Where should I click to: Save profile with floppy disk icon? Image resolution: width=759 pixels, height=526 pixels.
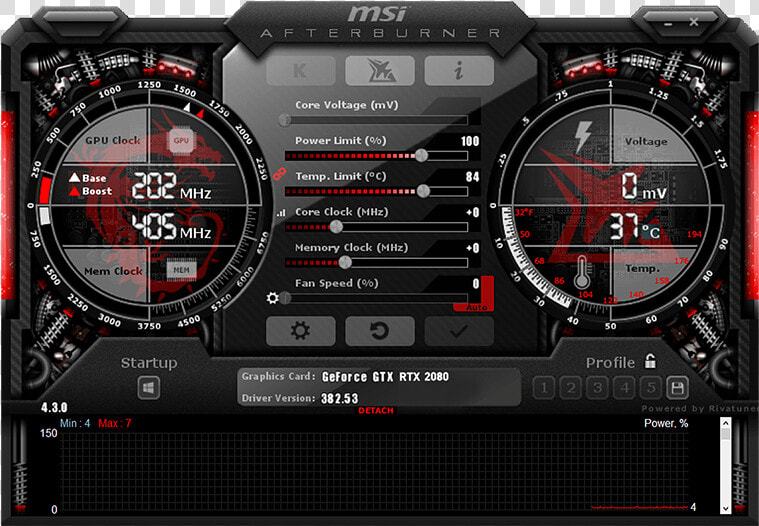coord(677,388)
